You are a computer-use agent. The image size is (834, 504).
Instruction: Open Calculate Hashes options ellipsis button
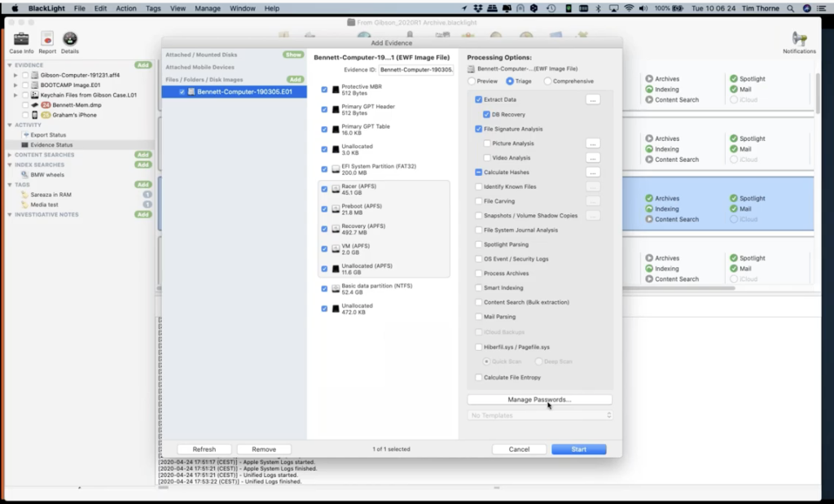(x=593, y=173)
